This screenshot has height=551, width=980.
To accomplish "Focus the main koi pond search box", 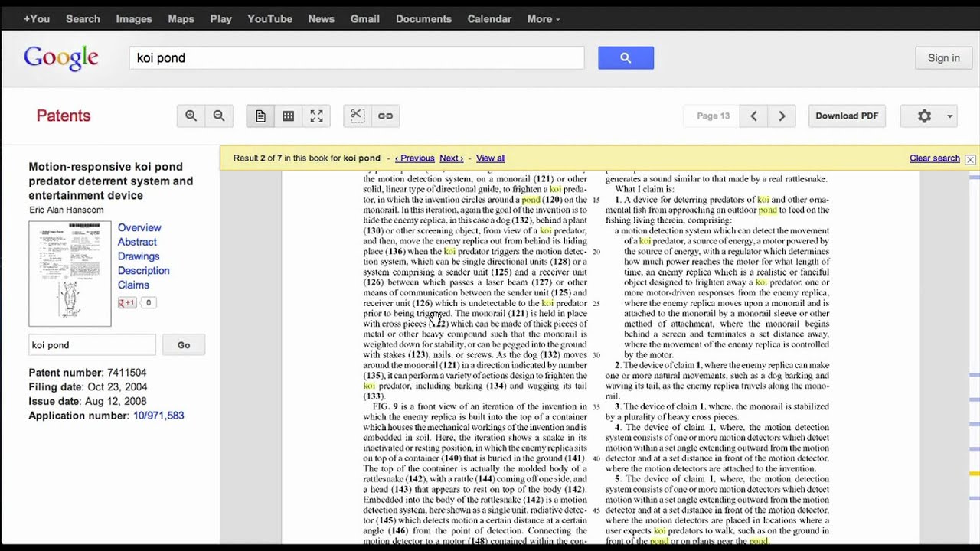I will pos(357,57).
